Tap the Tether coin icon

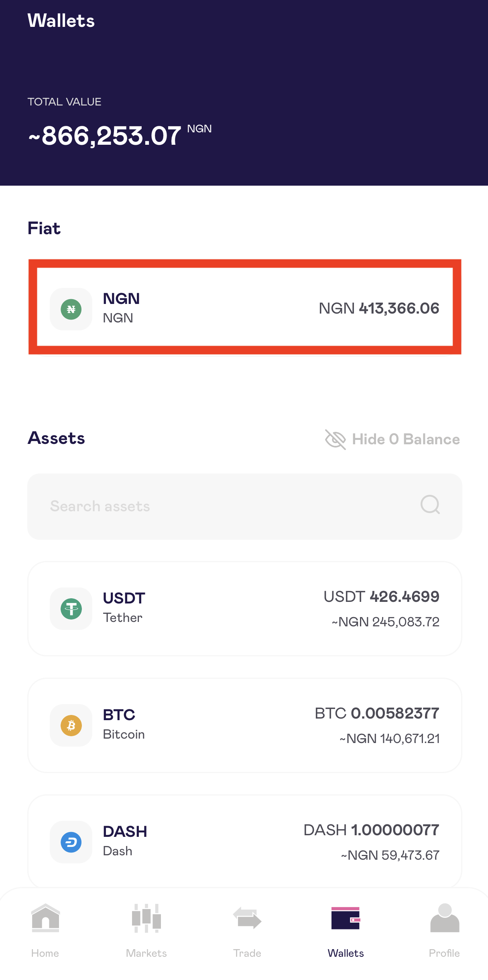pyautogui.click(x=71, y=609)
